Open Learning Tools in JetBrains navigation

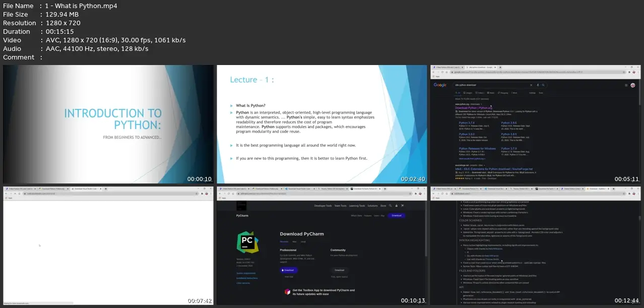tap(357, 206)
